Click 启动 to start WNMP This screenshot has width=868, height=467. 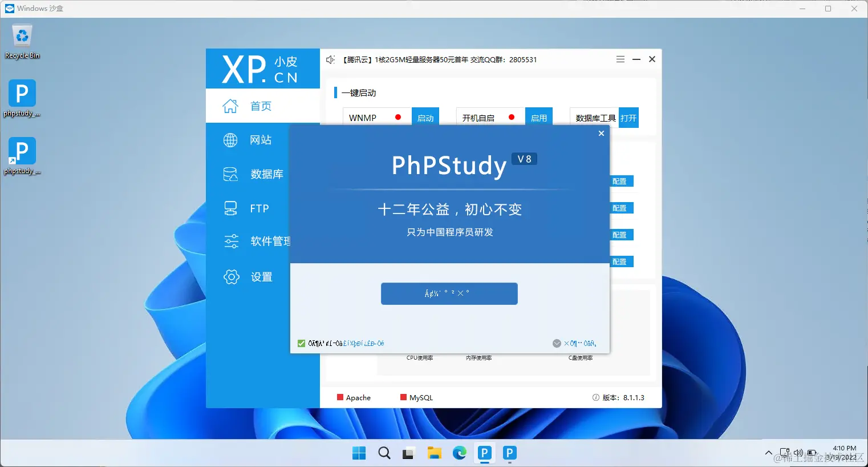(x=425, y=118)
